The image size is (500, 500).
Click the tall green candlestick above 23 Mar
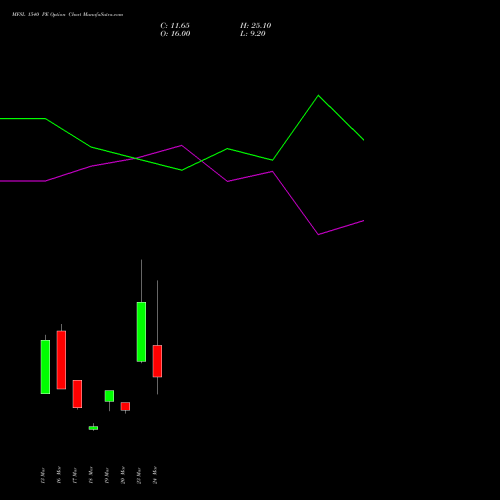(x=141, y=332)
